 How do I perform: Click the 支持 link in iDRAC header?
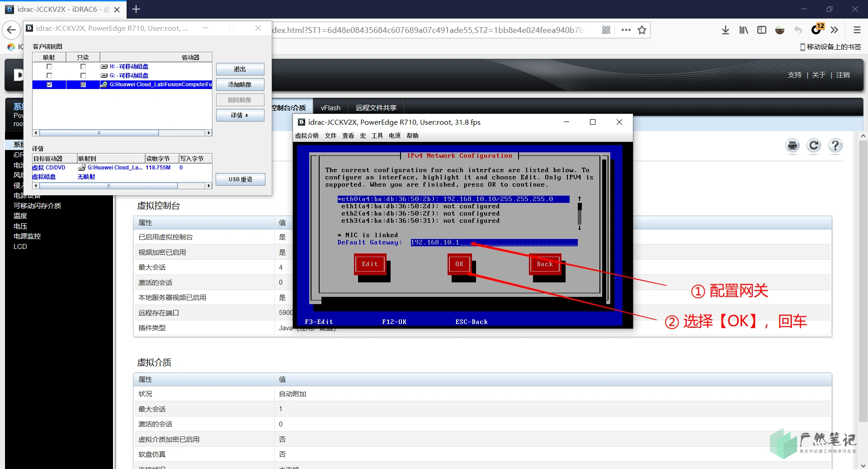pyautogui.click(x=795, y=75)
